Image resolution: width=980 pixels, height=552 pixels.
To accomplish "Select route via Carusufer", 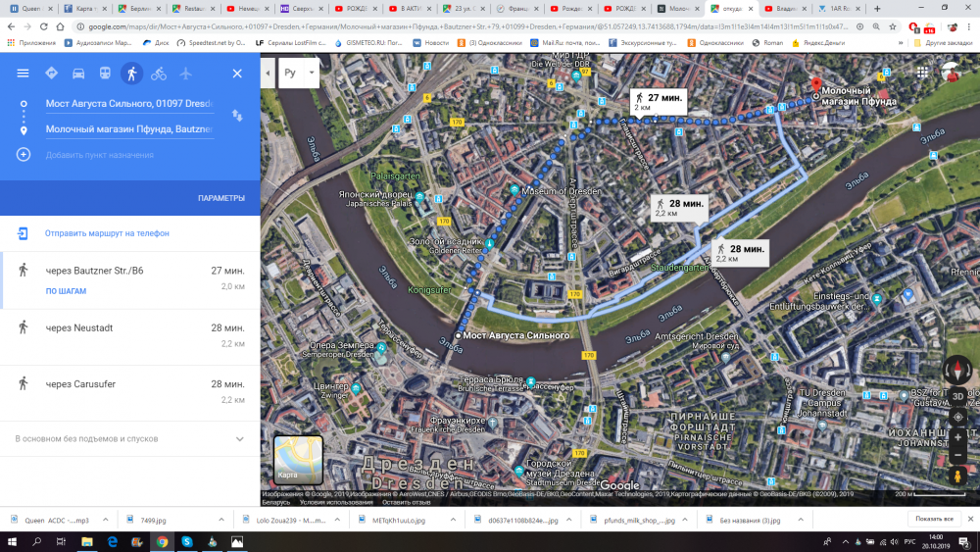I will (129, 392).
